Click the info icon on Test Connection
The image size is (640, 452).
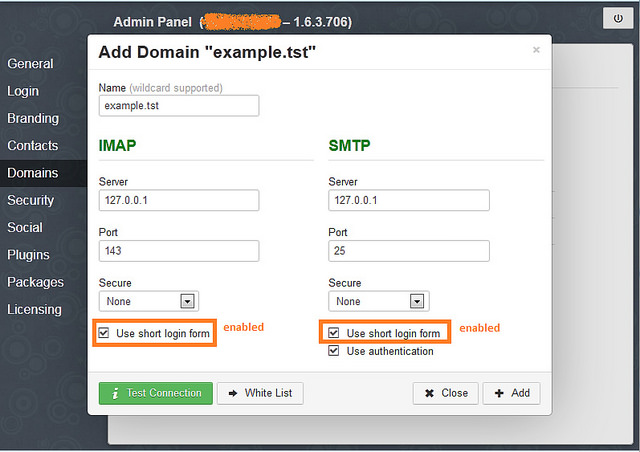coord(116,393)
